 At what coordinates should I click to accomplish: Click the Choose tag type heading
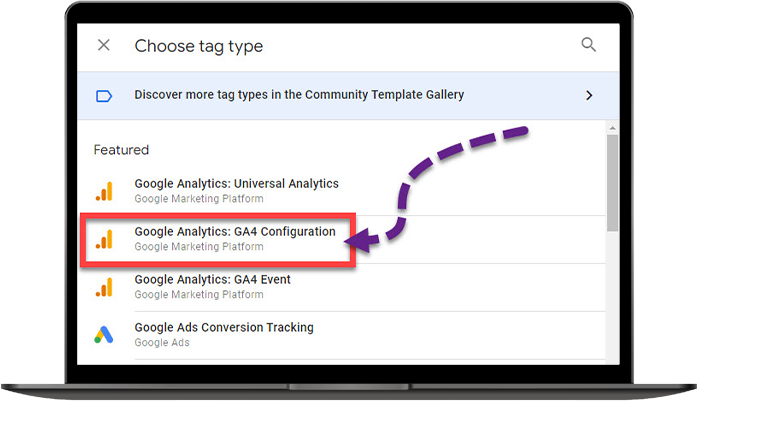199,46
